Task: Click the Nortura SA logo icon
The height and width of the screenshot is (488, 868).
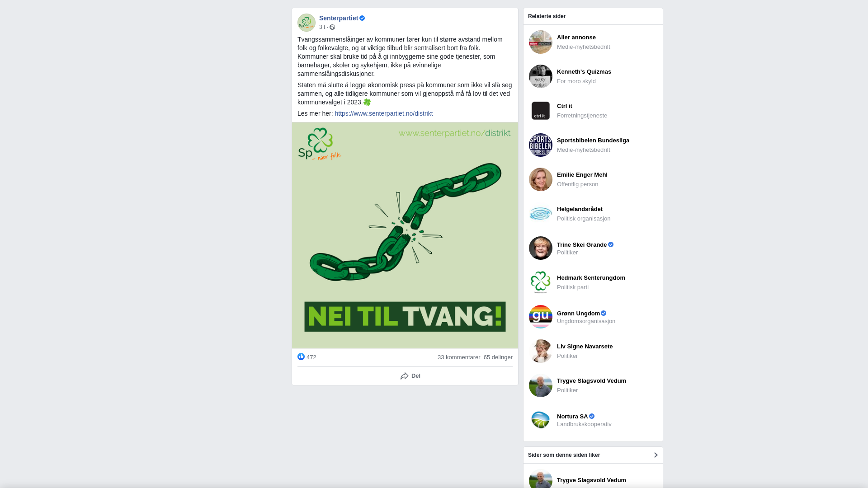Action: (x=540, y=420)
